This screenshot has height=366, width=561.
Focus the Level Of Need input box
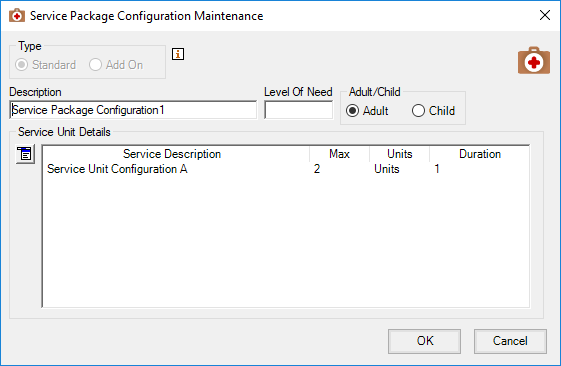(x=298, y=110)
